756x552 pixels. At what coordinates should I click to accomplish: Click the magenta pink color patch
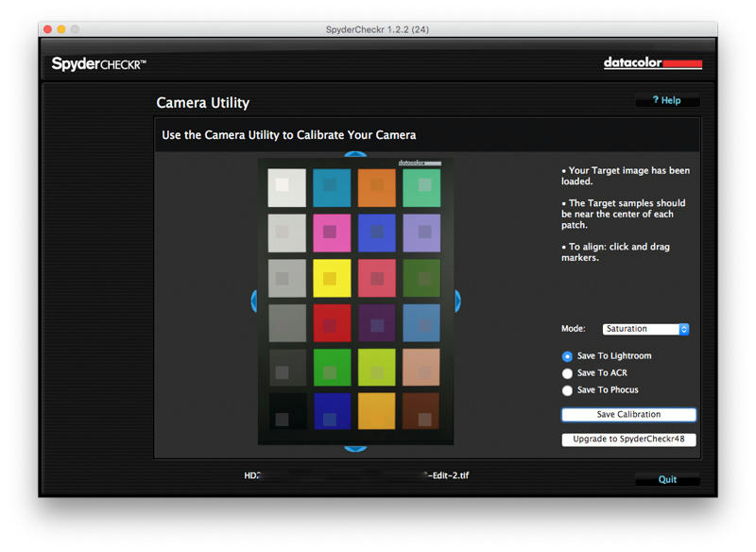[332, 233]
